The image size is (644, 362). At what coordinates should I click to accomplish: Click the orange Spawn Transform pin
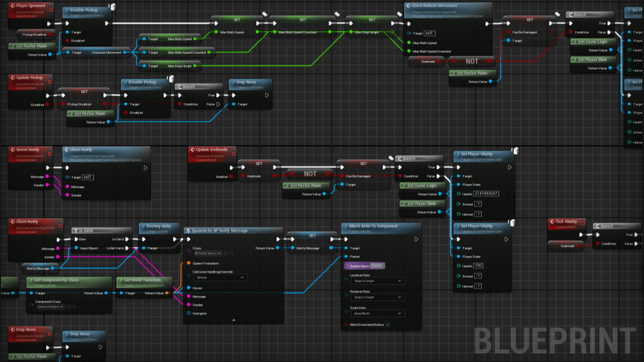tap(189, 263)
